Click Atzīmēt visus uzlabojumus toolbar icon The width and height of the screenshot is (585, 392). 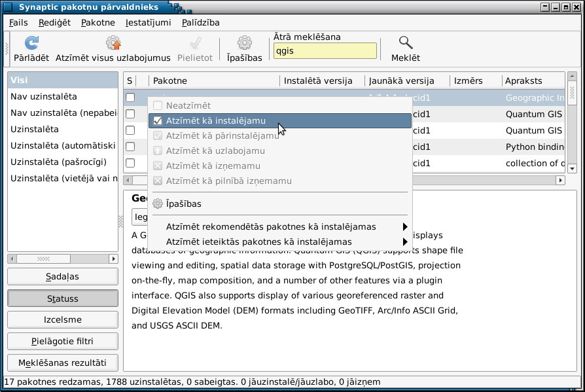[x=113, y=43]
